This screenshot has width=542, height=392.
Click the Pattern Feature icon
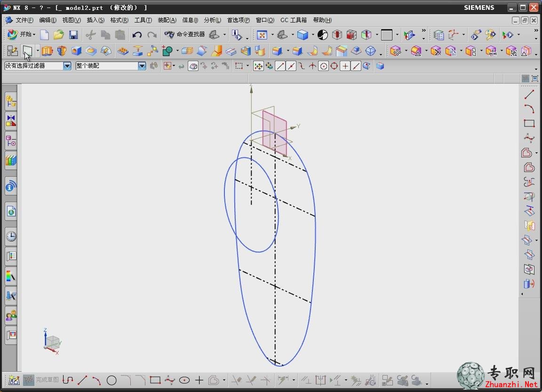123,51
